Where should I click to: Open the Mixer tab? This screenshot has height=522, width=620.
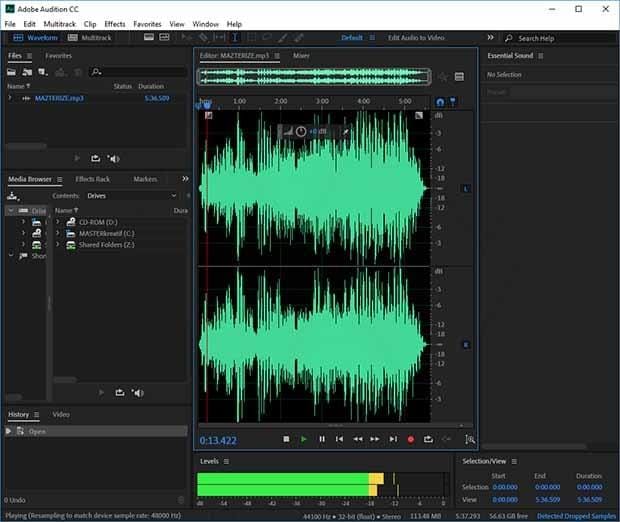click(x=301, y=56)
